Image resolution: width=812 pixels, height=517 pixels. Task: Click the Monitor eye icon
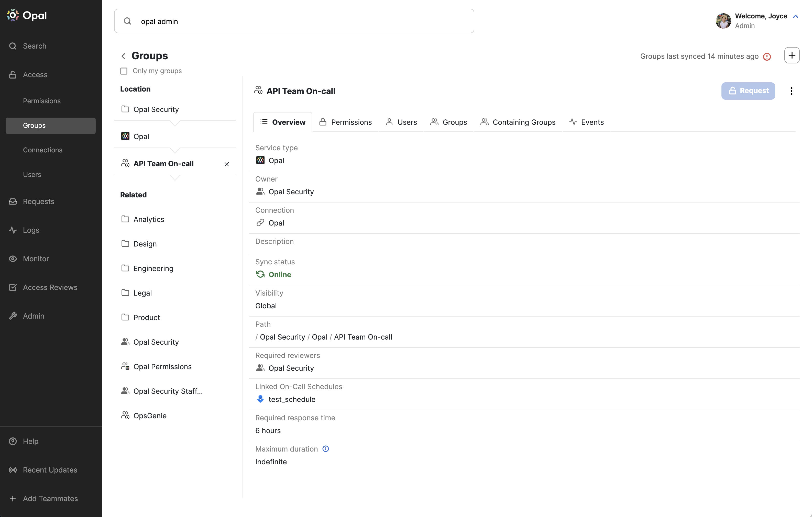(x=13, y=258)
